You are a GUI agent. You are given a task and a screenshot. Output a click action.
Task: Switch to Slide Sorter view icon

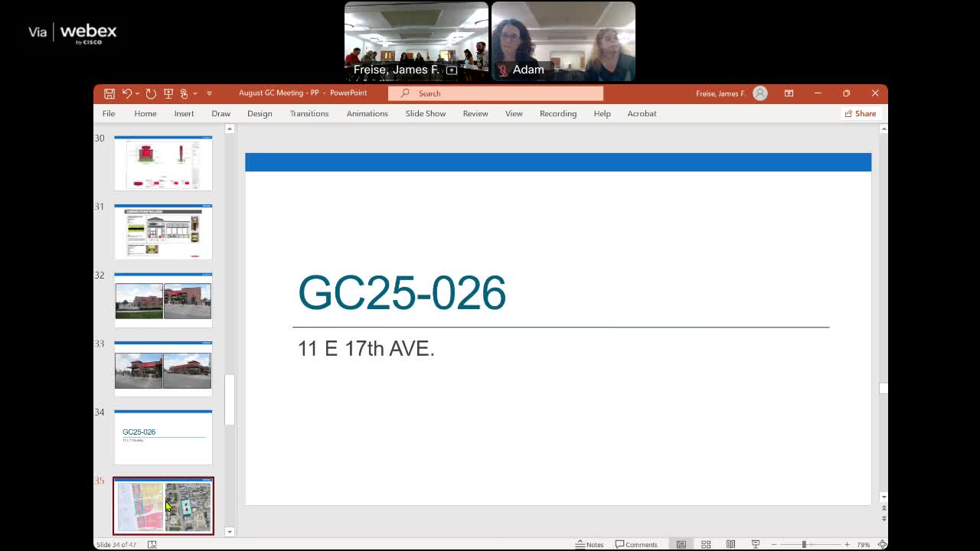pos(706,544)
